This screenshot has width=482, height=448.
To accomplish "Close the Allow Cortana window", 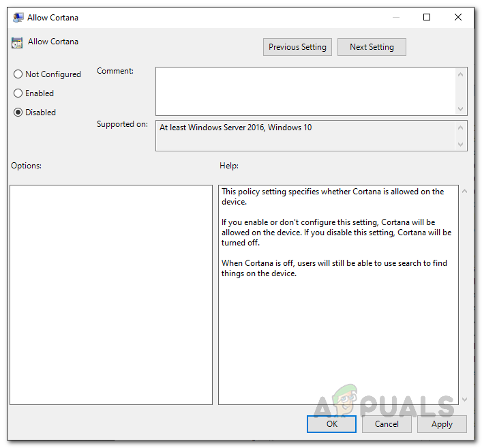I will pyautogui.click(x=458, y=17).
